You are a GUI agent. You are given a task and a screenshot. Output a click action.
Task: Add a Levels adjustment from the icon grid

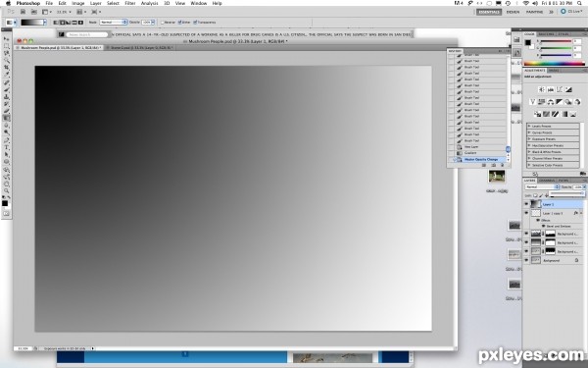pos(551,89)
